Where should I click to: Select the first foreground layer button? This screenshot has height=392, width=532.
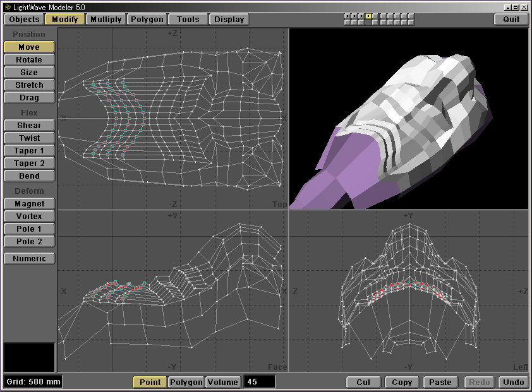(x=348, y=16)
